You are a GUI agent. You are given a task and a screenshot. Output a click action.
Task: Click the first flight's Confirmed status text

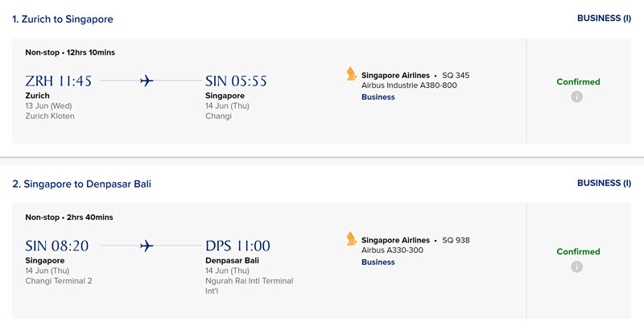[x=578, y=81]
